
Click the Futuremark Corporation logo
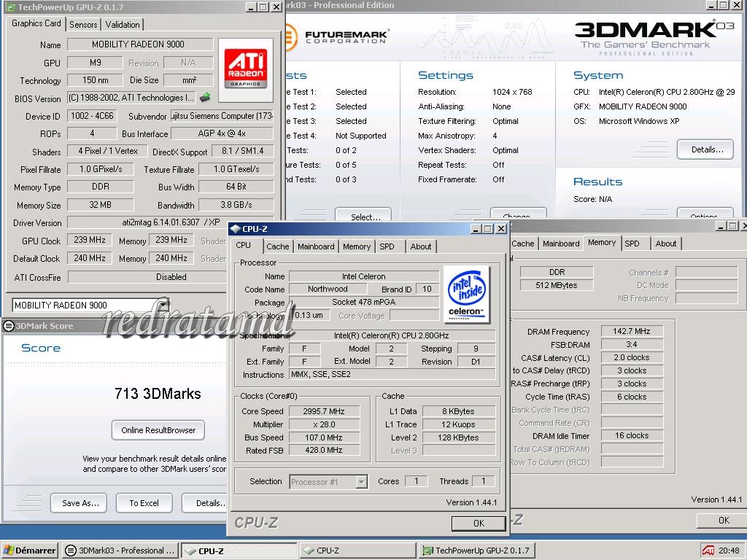tap(339, 36)
